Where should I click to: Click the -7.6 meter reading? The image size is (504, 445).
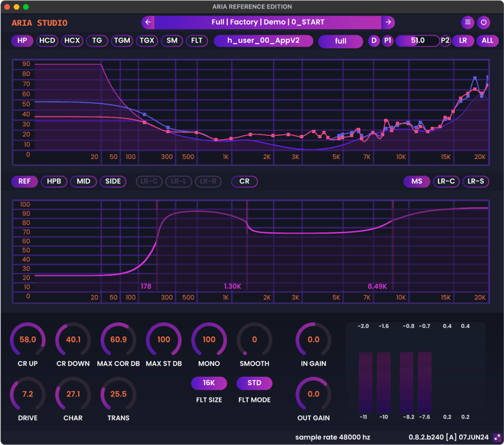424,417
